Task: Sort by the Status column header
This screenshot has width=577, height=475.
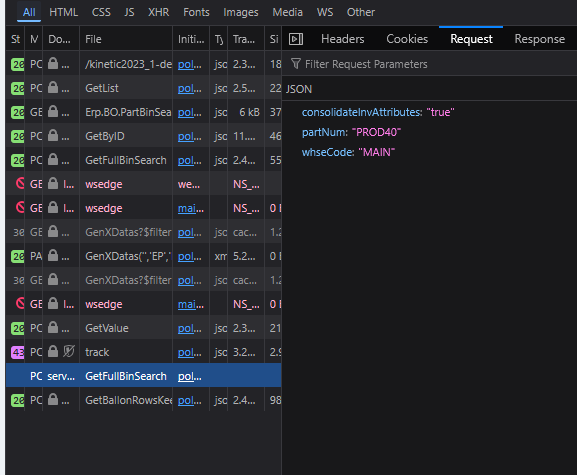Action: pyautogui.click(x=15, y=39)
